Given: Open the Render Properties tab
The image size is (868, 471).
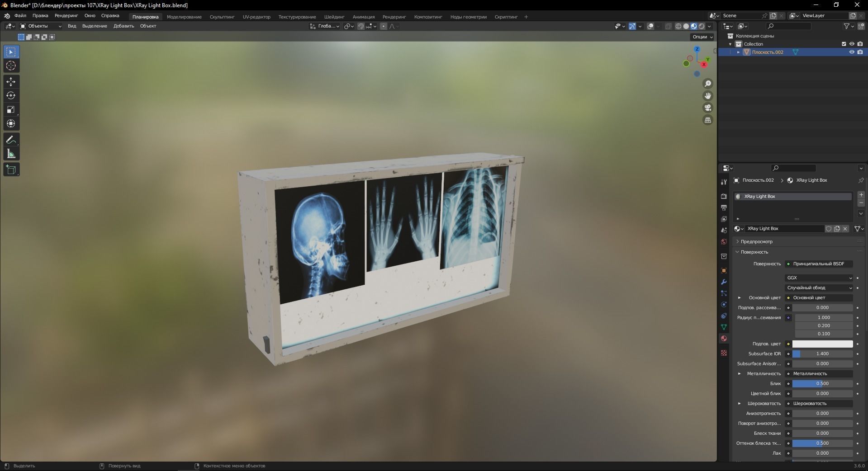Looking at the screenshot, I should coord(724,196).
